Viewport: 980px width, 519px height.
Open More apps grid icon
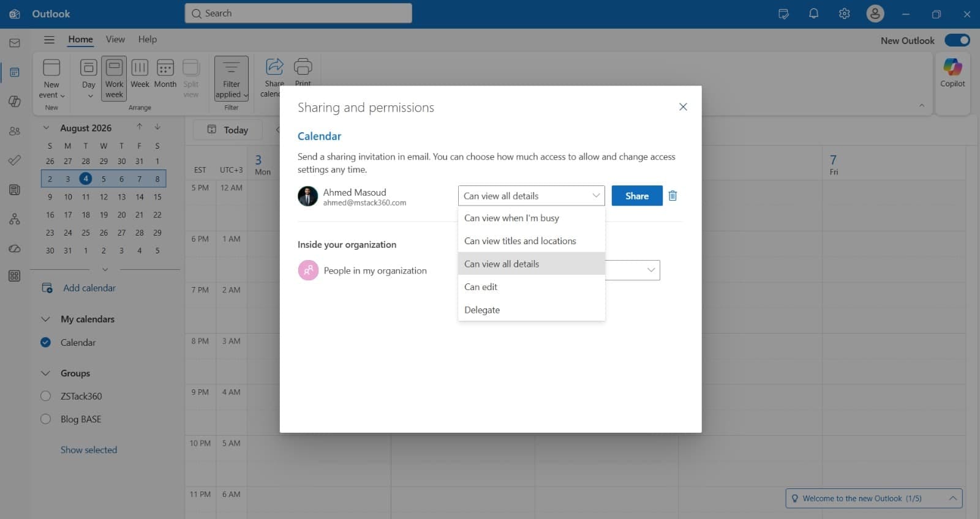click(15, 276)
